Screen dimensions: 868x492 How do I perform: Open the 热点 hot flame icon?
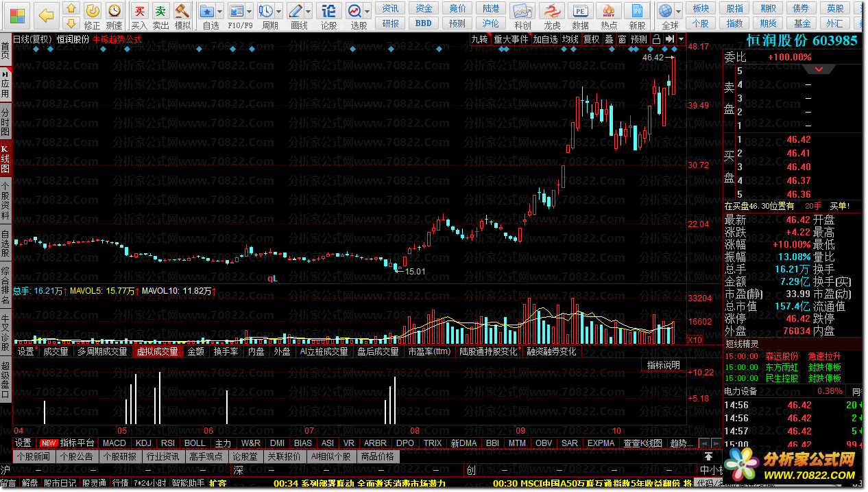coord(608,10)
